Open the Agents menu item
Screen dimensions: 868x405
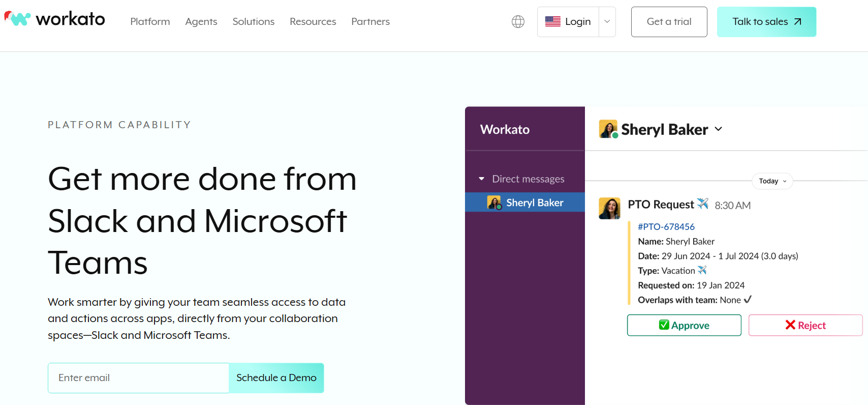pos(201,21)
